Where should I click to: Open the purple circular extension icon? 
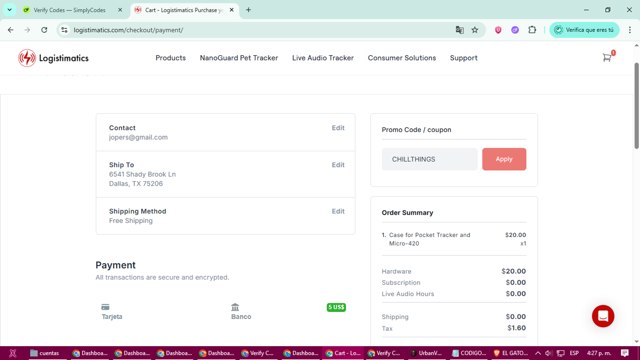(x=515, y=30)
